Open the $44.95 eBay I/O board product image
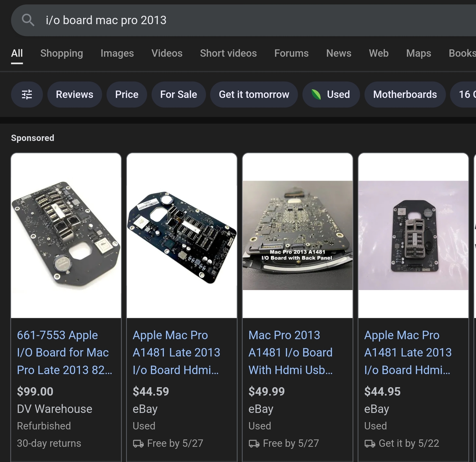476x462 pixels. 413,235
